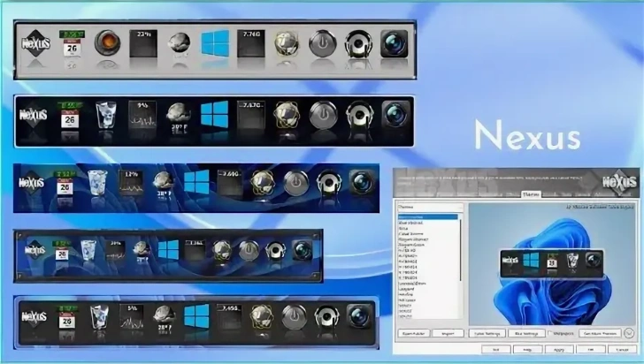644x364 pixels.
Task: Click the power button on the second black dock
Action: 323,115
